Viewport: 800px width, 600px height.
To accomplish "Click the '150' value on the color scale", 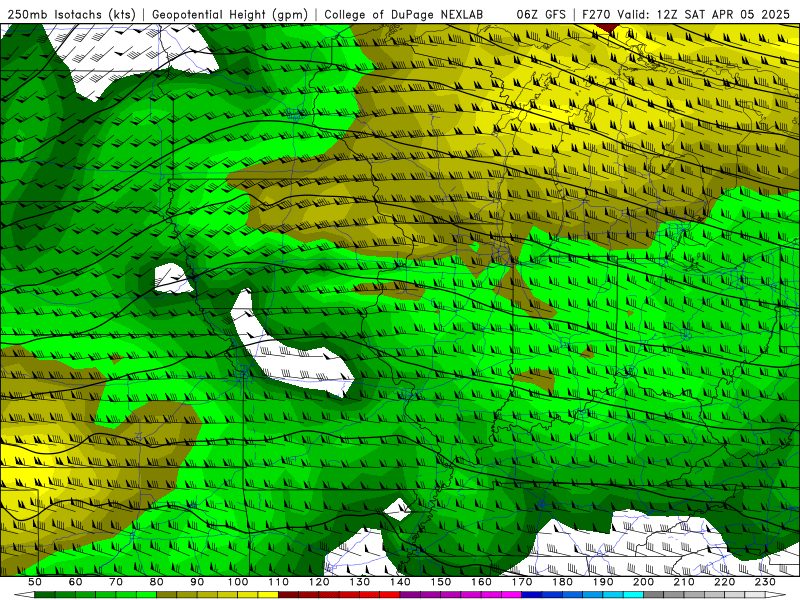I will 440,582.
